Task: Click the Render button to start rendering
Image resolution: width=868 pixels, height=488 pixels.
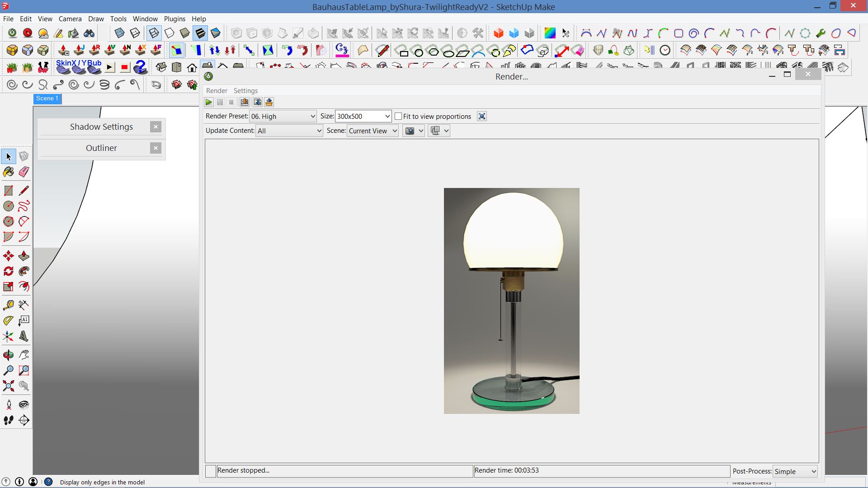Action: 209,101
